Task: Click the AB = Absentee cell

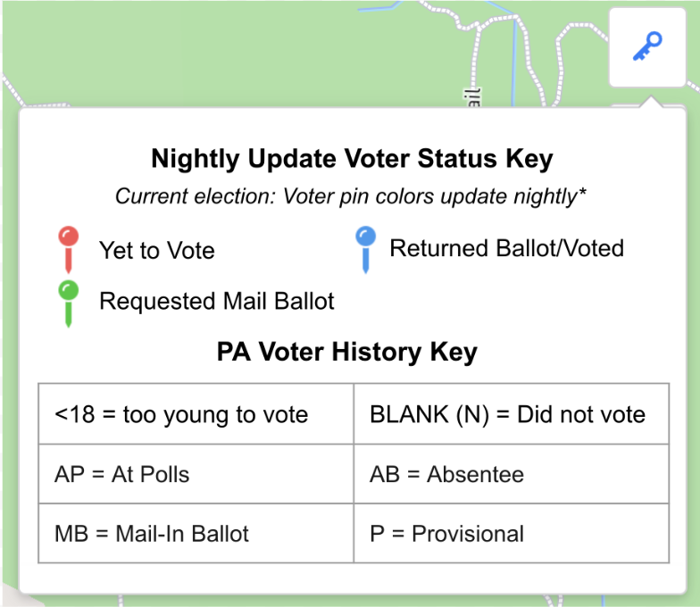Action: click(x=511, y=474)
